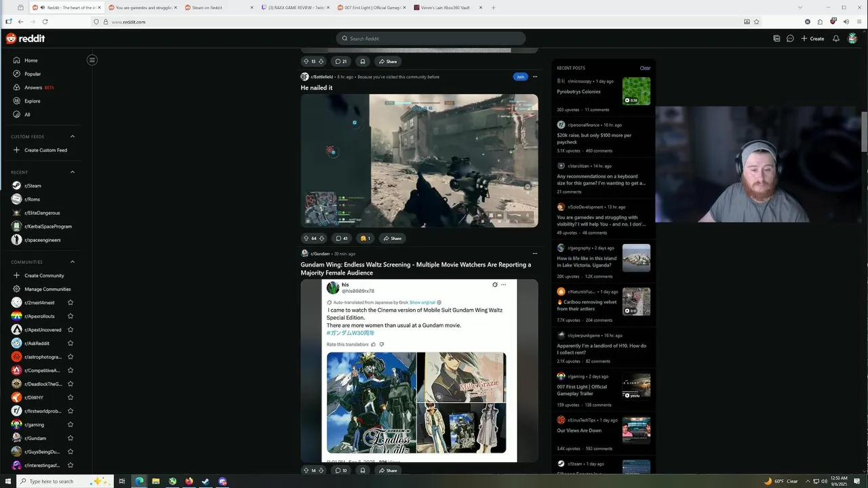Open the Pyrobotrys Colonies thumbnail
This screenshot has height=488, width=868.
pos(636,91)
